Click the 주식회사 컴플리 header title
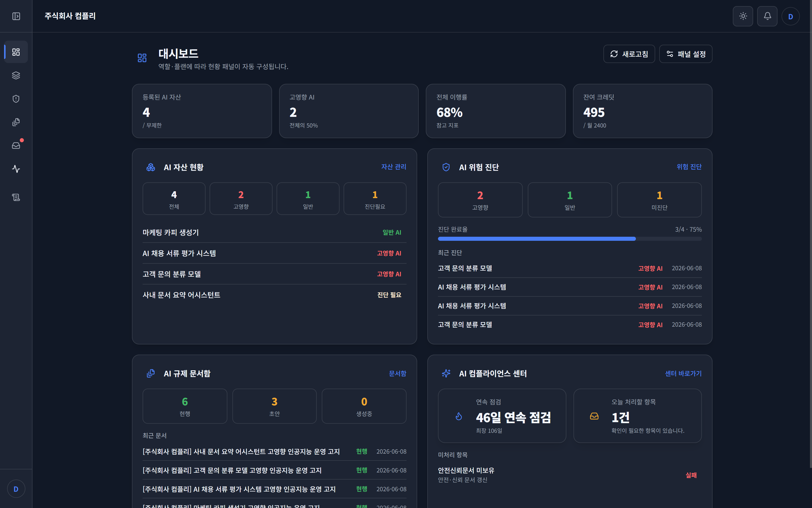This screenshot has height=508, width=812. click(x=70, y=16)
